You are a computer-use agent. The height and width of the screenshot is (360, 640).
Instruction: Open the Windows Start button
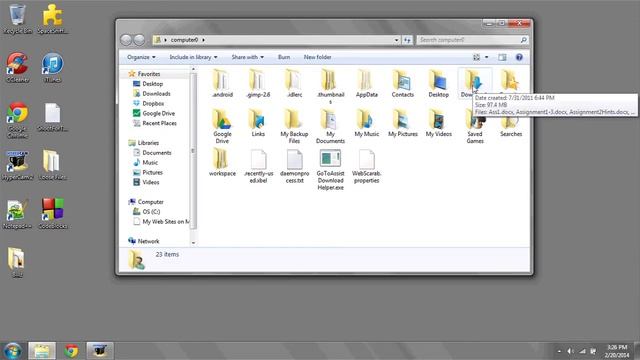click(13, 351)
